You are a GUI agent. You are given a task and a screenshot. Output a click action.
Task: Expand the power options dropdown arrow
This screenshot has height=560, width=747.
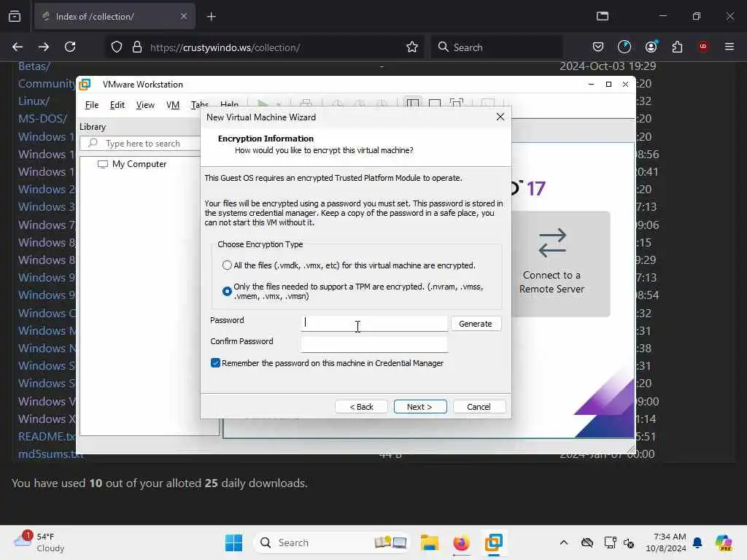tap(279, 104)
